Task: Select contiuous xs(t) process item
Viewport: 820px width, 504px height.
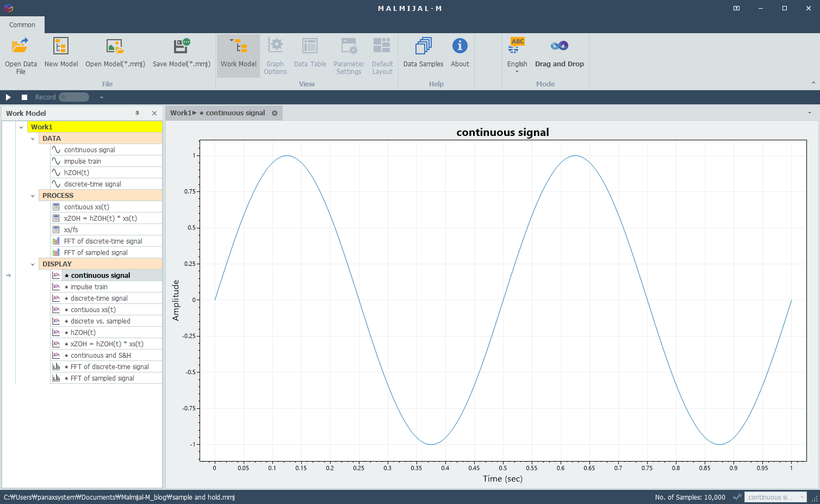Action: [x=106, y=207]
